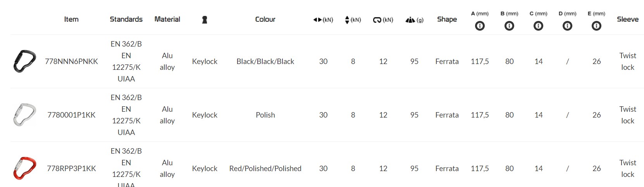The width and height of the screenshot is (644, 187).
Task: Click info icon under E (mm)
Action: click(596, 26)
